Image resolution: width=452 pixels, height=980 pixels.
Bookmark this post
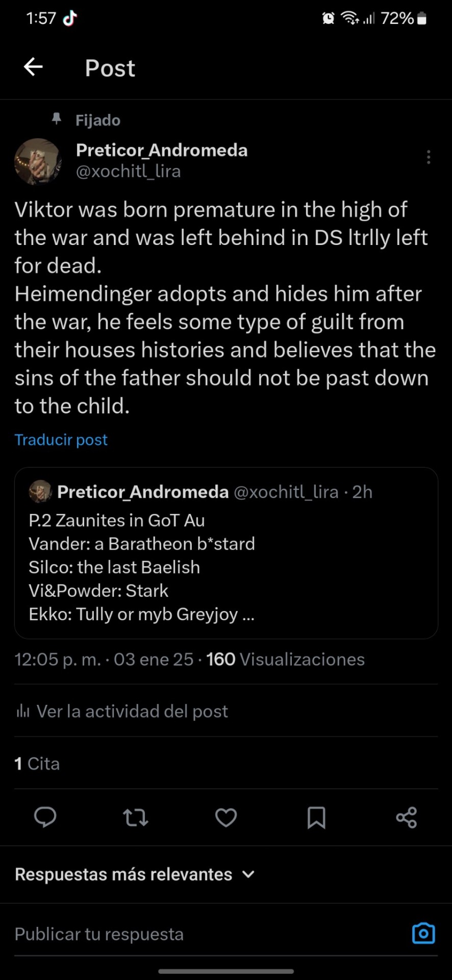(x=316, y=817)
